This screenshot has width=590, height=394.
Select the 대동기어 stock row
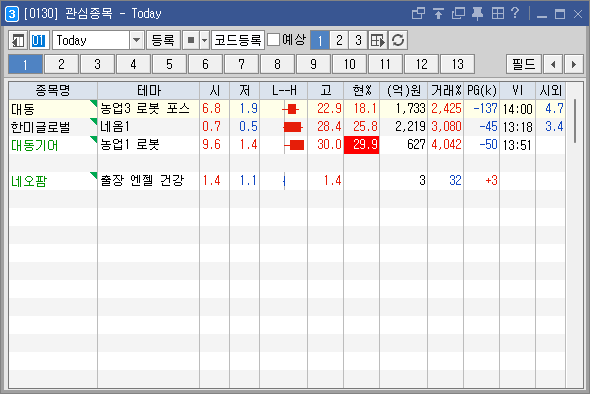(x=287, y=145)
